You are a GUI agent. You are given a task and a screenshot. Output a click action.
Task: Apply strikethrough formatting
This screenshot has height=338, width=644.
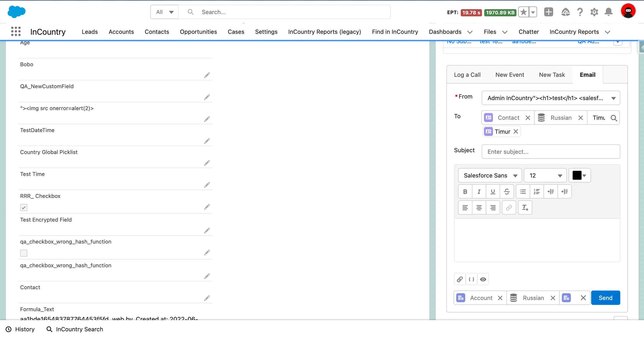pos(507,191)
